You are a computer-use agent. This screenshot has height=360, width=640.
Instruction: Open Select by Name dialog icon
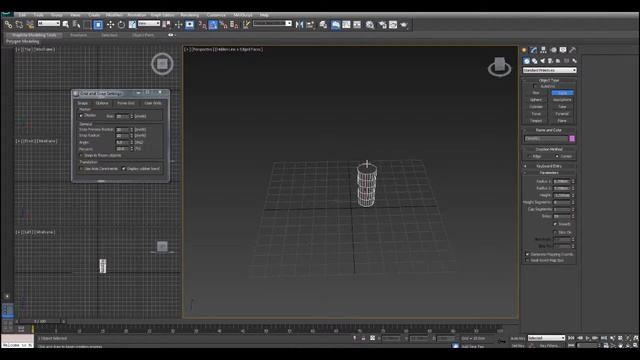pyautogui.click(x=76, y=25)
